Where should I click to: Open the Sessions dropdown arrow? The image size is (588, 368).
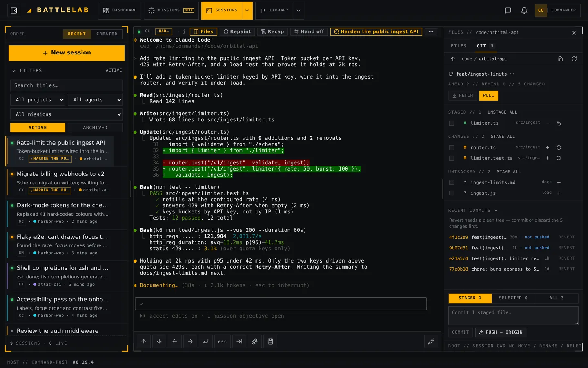click(x=247, y=11)
